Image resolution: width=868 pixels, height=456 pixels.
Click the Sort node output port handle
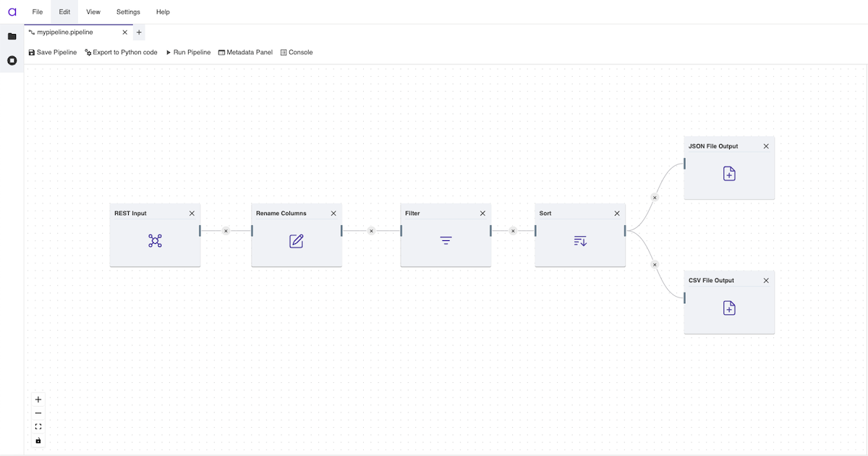pyautogui.click(x=626, y=231)
